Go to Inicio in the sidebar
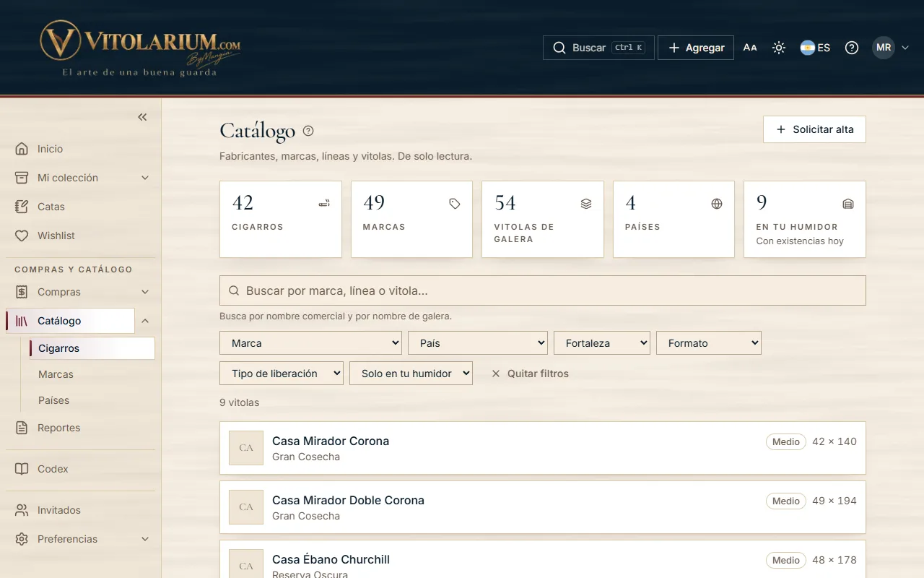The height and width of the screenshot is (578, 924). [81, 149]
